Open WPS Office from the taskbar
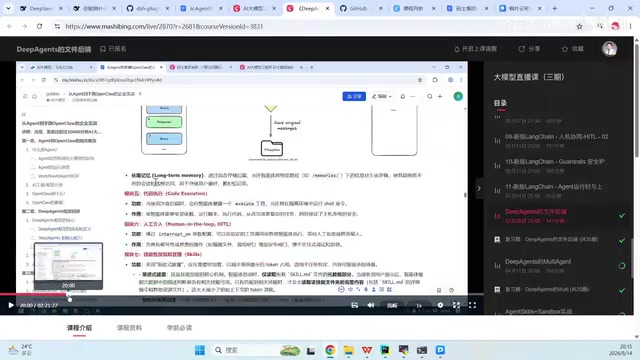 367,350
